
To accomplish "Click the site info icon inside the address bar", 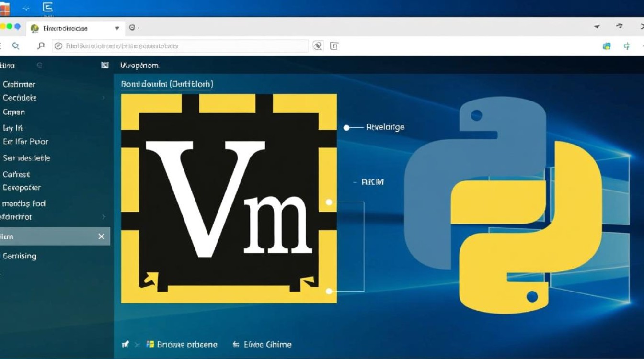I will (x=58, y=46).
